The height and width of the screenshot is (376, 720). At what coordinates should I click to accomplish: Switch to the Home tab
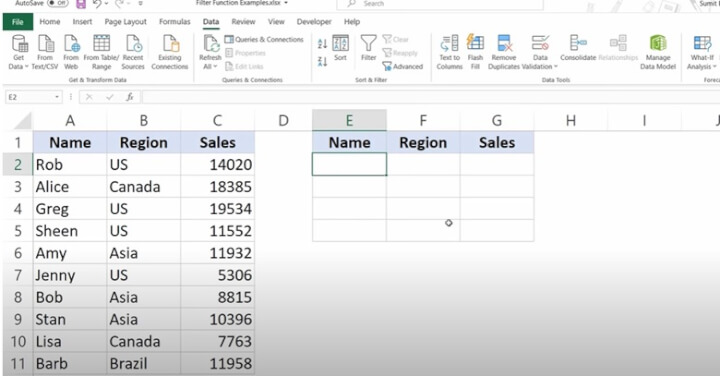coord(50,22)
